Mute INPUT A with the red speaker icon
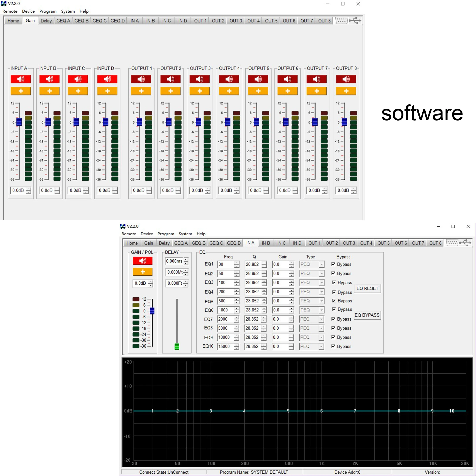 (21, 79)
